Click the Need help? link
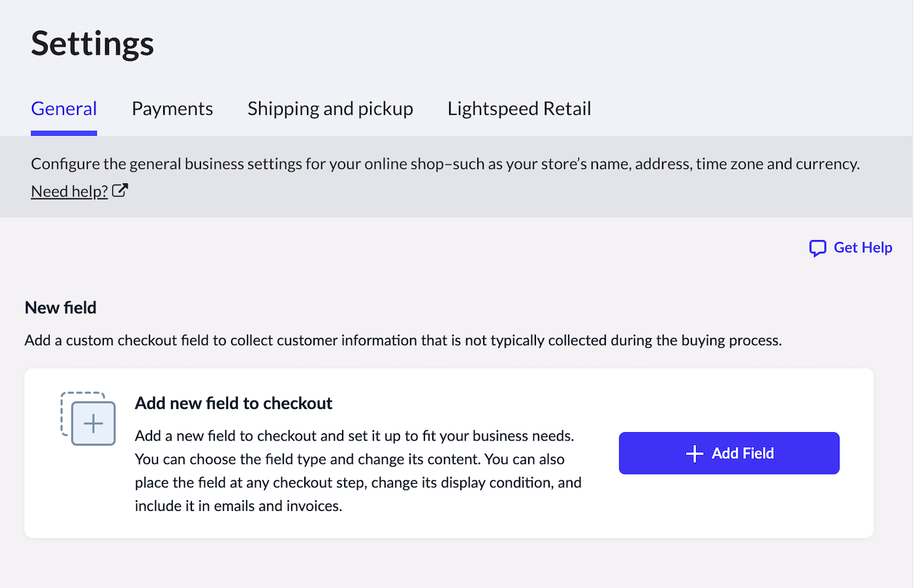Viewport: 914px width, 588px height. point(69,191)
